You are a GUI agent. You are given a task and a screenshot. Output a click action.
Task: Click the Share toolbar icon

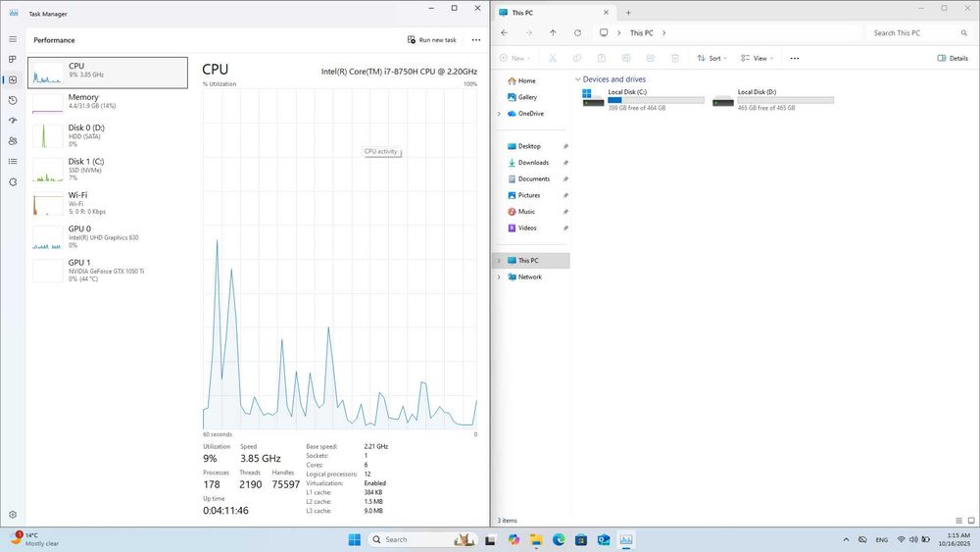[650, 58]
